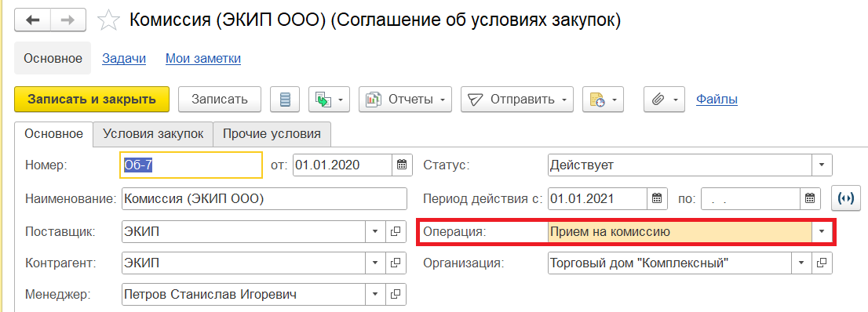The width and height of the screenshot is (868, 312).
Task: Expand the Организация dropdown arrow
Action: click(x=801, y=263)
